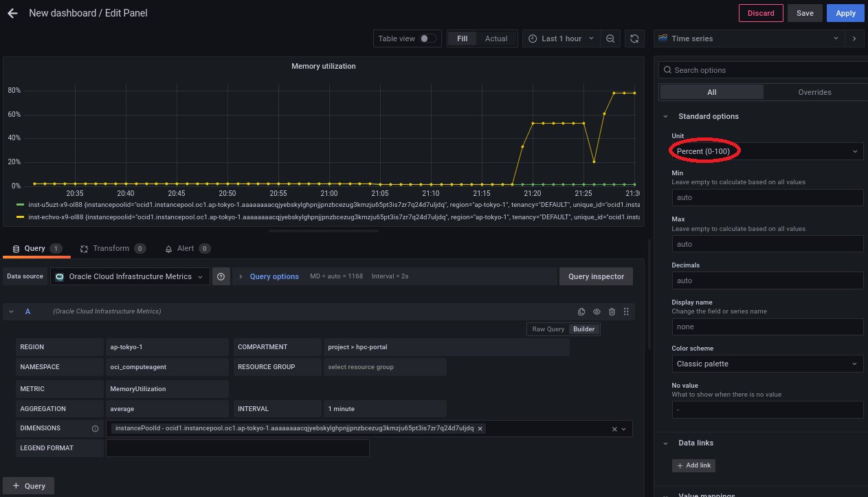The image size is (868, 497).
Task: Duplicate query A with the copy icon
Action: (581, 311)
